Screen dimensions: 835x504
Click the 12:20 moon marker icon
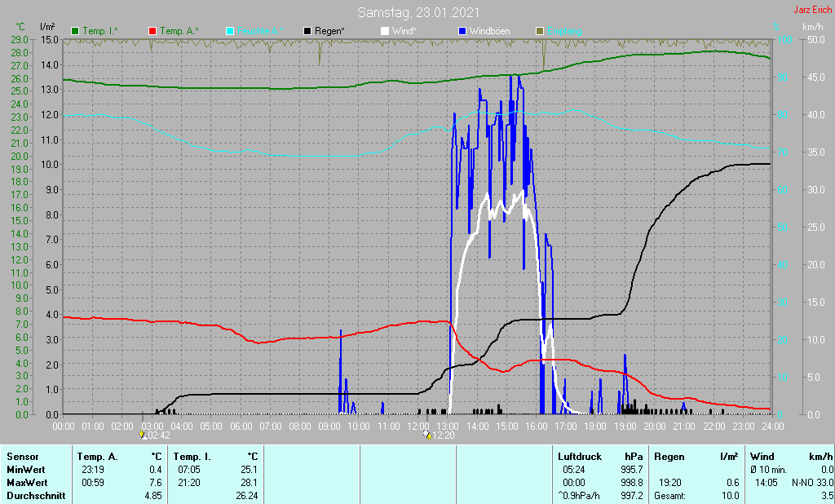[427, 435]
